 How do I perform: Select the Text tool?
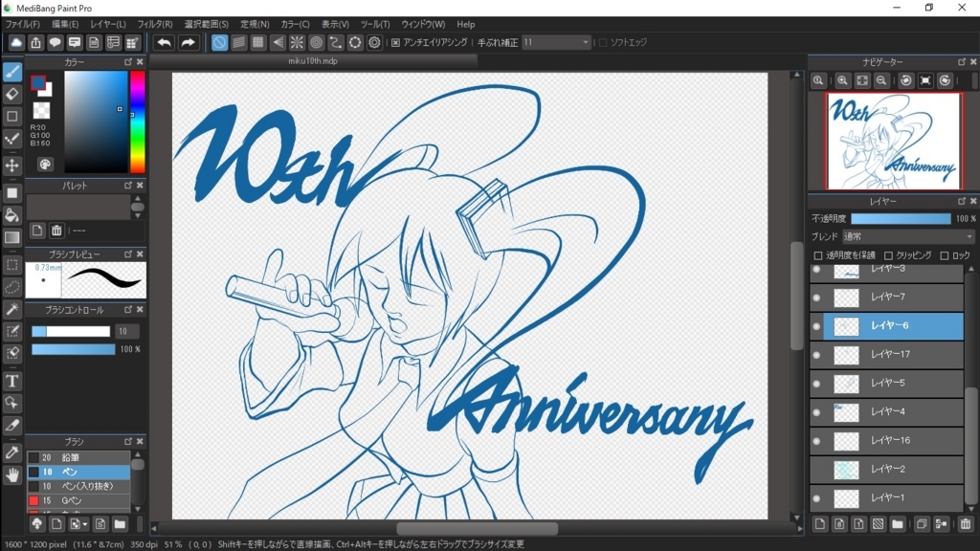click(11, 381)
